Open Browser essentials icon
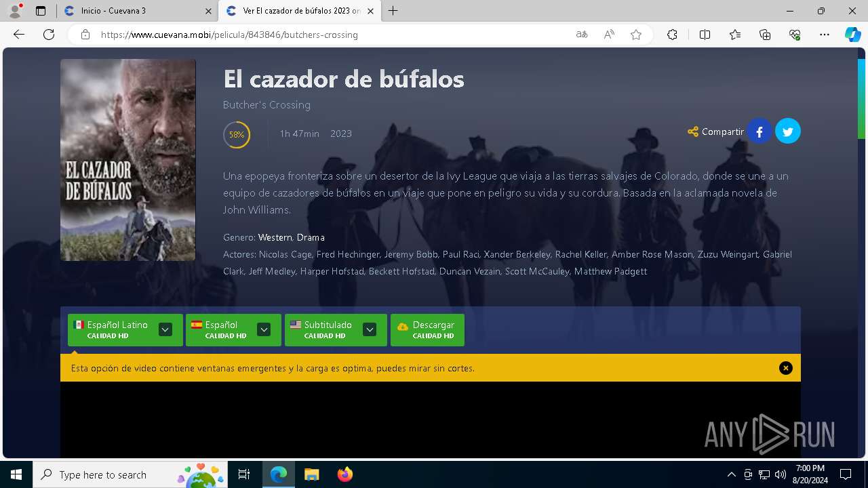The width and height of the screenshot is (868, 488). (x=795, y=35)
